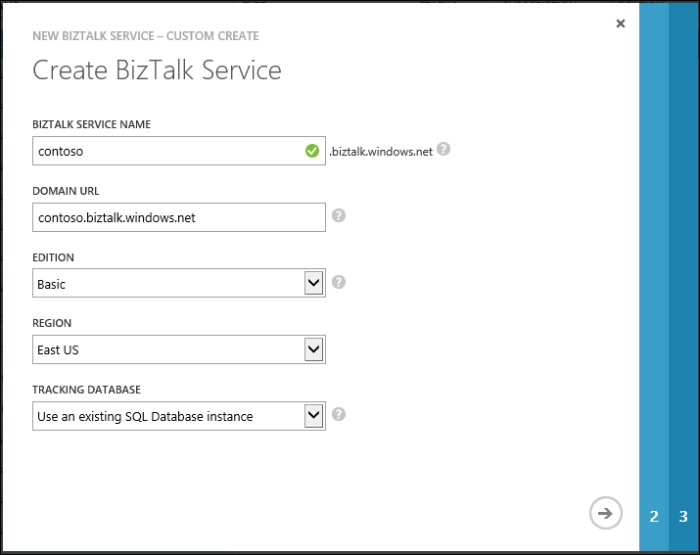Click the Create BizTalk Service heading
This screenshot has width=700, height=555.
[x=157, y=70]
